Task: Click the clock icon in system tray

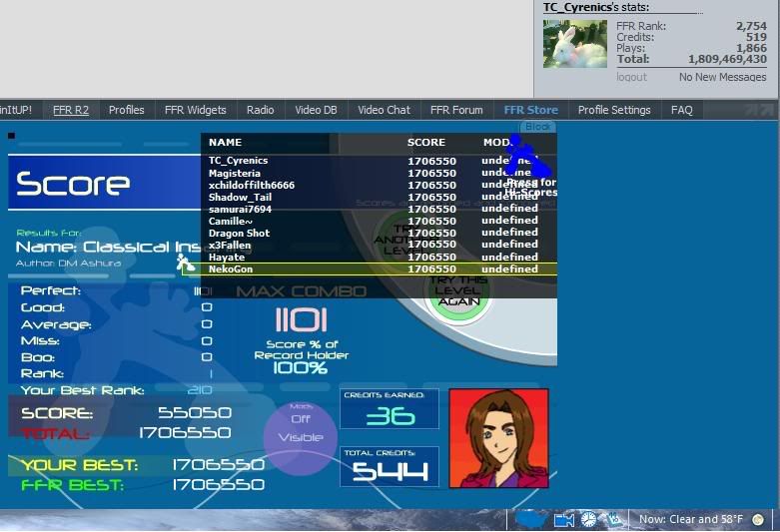Action: [588, 519]
